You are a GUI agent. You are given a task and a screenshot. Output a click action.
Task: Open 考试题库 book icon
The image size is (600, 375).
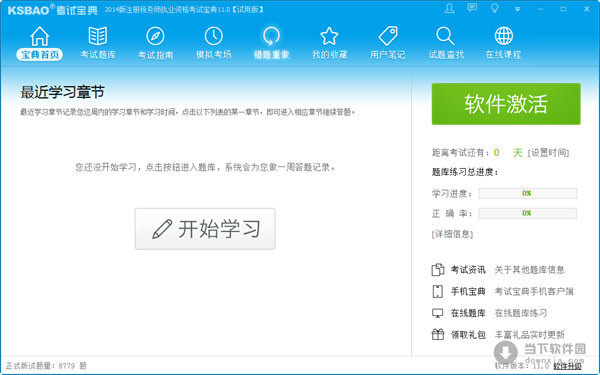[98, 36]
